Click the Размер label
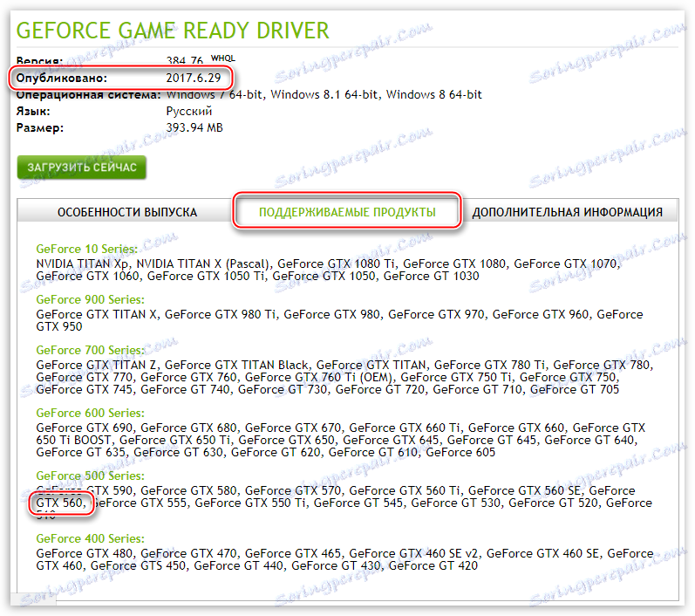 point(40,128)
